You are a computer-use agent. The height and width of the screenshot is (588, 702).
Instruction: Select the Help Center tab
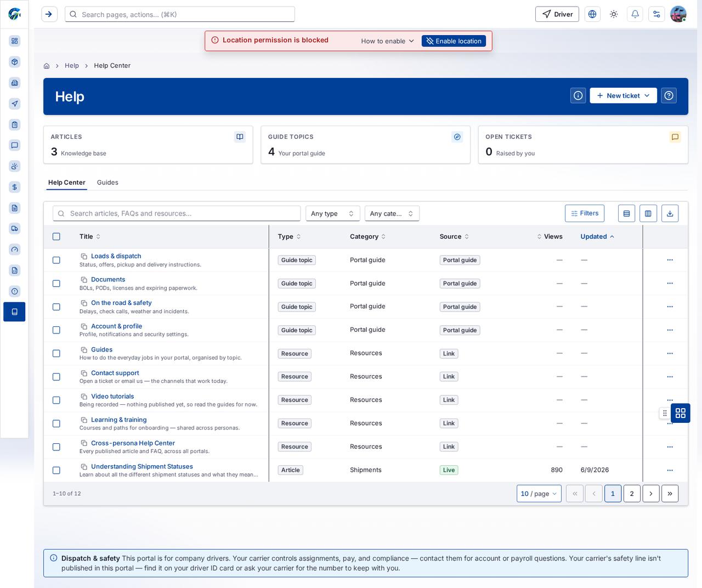coord(67,183)
